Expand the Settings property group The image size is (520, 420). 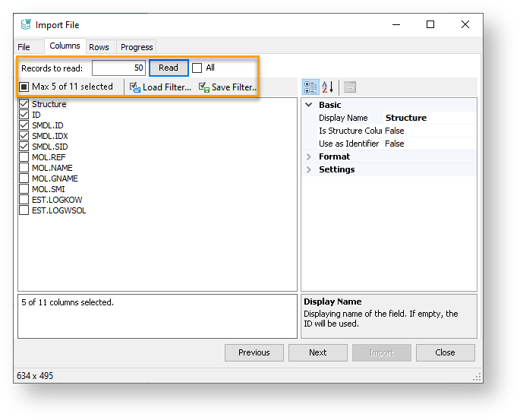coord(309,170)
